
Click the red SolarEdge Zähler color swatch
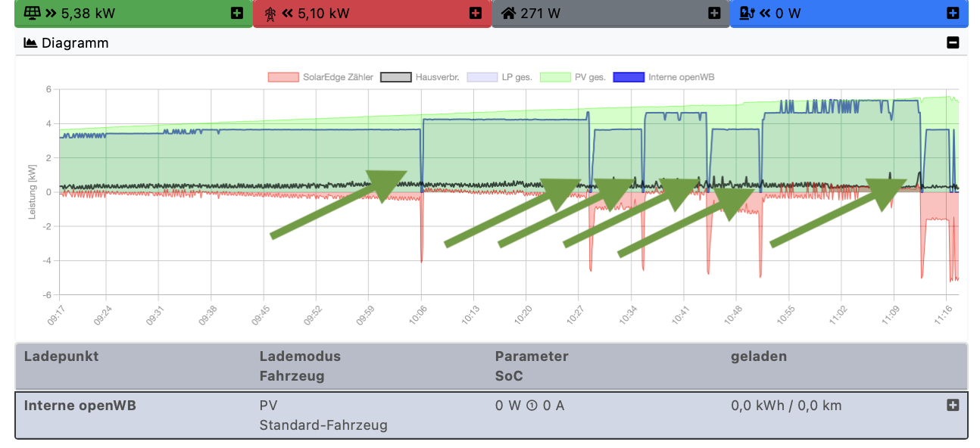(283, 77)
